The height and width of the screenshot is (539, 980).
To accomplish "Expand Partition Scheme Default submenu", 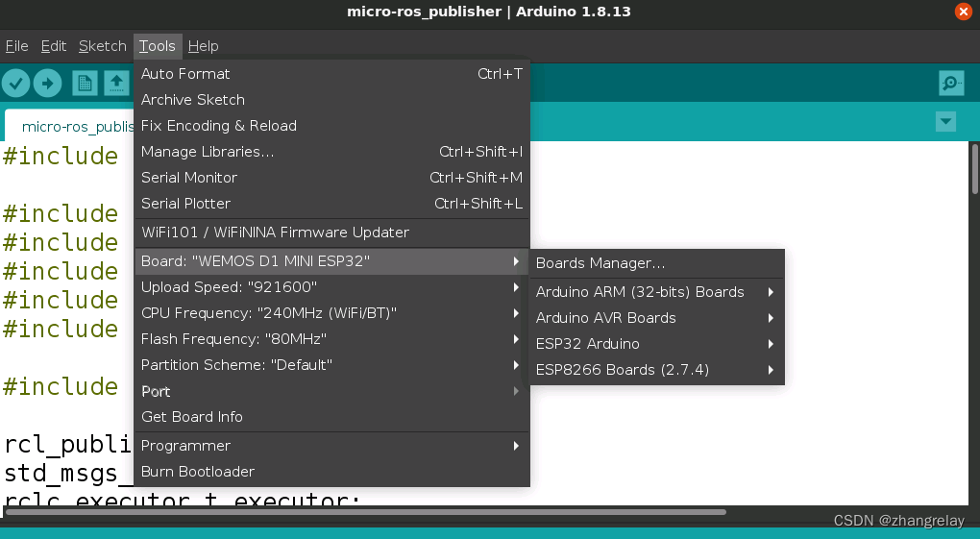I will click(x=331, y=365).
